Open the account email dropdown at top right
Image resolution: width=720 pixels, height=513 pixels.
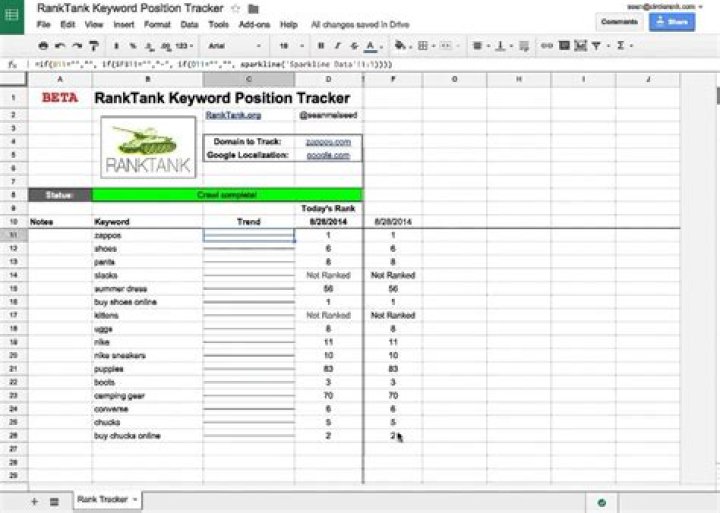coord(664,6)
